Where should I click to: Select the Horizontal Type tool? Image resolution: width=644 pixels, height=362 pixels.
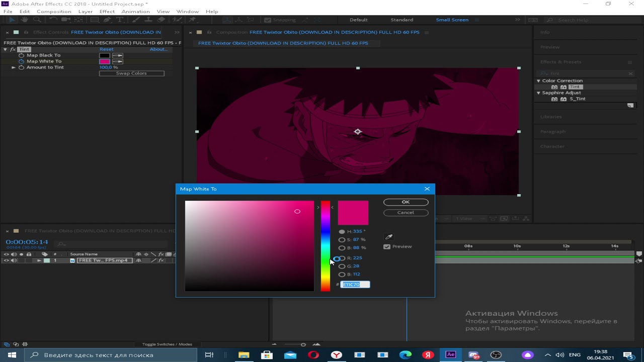click(x=120, y=20)
